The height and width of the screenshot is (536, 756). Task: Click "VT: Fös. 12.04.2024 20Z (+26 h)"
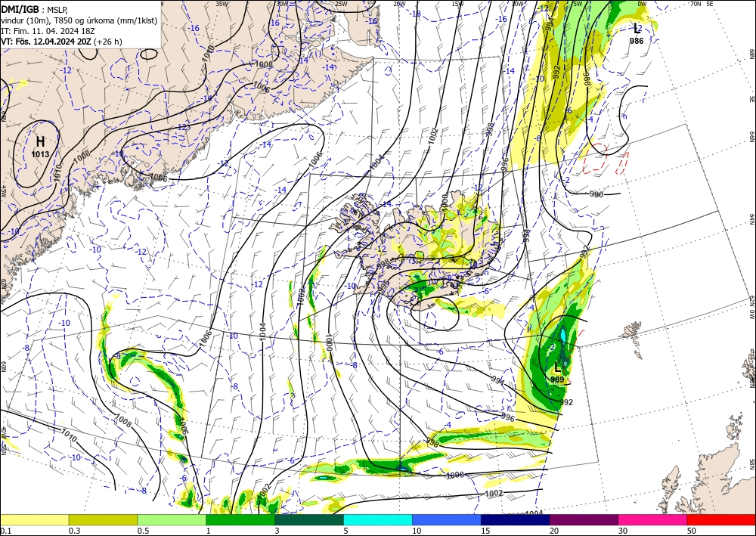[61, 42]
